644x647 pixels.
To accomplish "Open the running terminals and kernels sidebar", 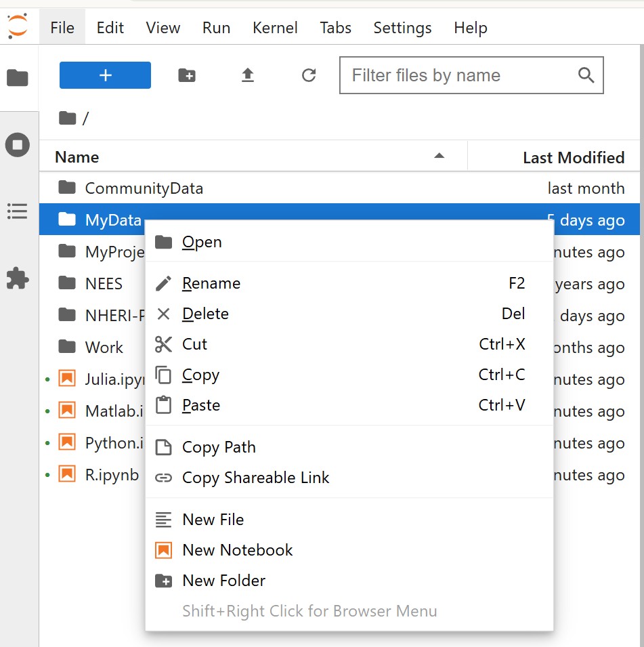I will point(18,145).
